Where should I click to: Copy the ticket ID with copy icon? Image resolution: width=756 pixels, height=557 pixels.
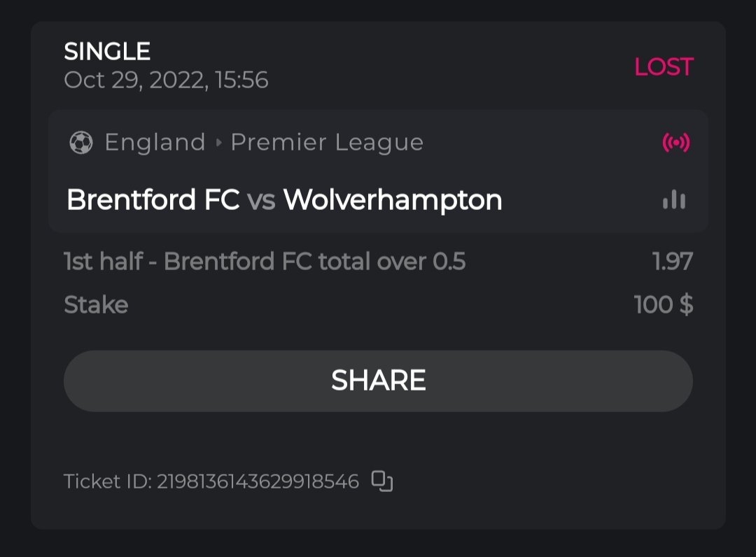382,481
